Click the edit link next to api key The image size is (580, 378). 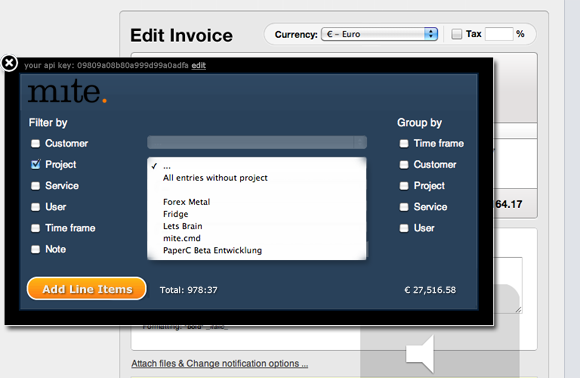pyautogui.click(x=199, y=65)
